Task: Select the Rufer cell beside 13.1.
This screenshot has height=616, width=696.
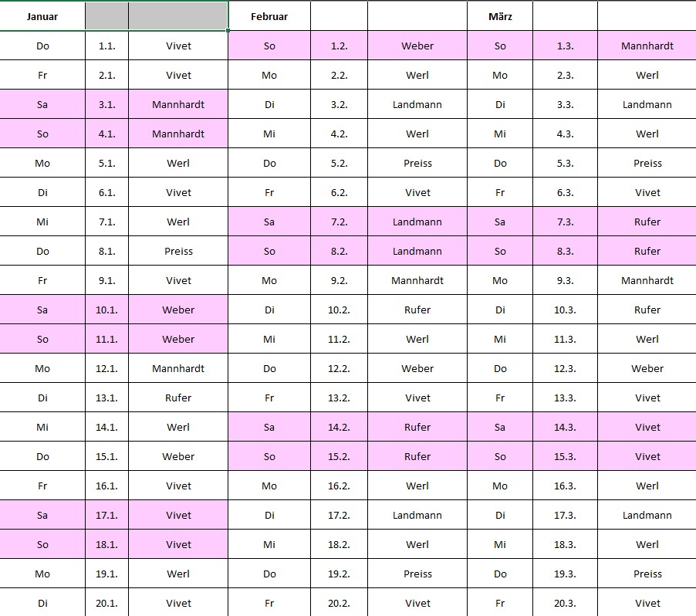Action: pyautogui.click(x=178, y=398)
